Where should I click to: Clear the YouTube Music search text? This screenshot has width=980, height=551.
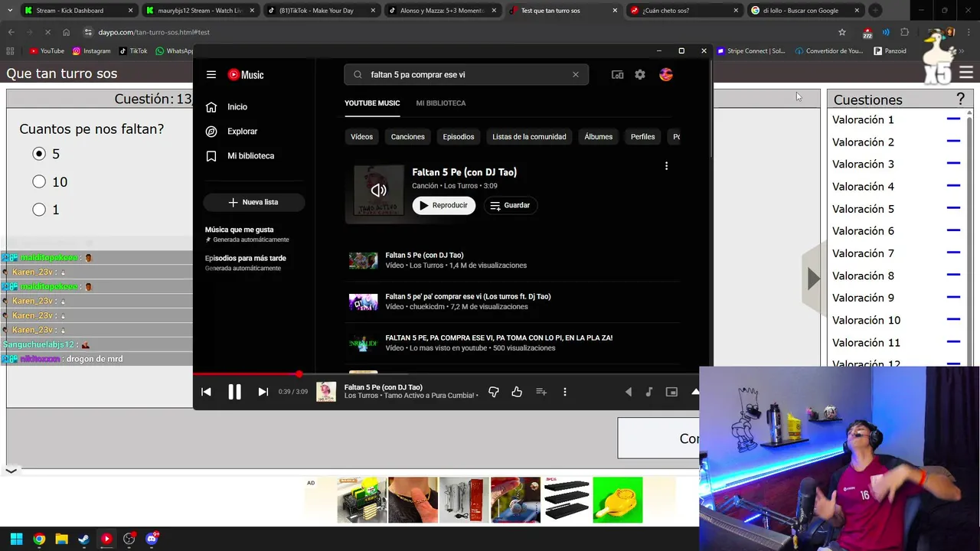point(576,75)
